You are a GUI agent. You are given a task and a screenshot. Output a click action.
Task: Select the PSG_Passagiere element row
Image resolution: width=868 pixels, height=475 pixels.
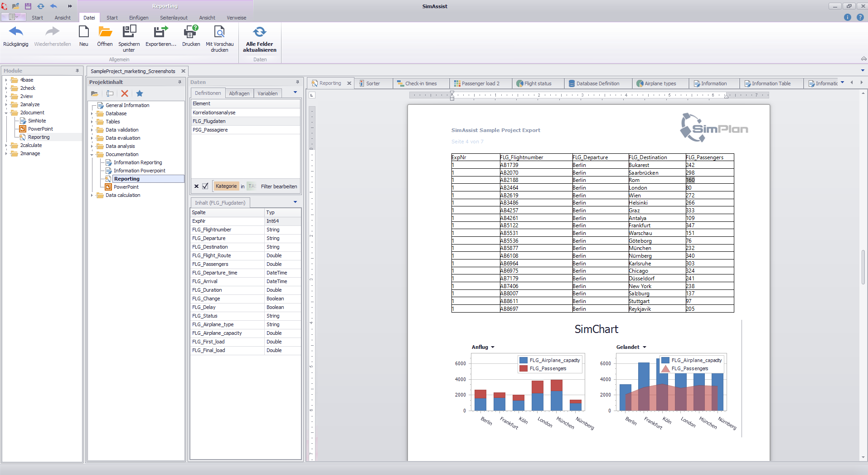click(x=246, y=130)
